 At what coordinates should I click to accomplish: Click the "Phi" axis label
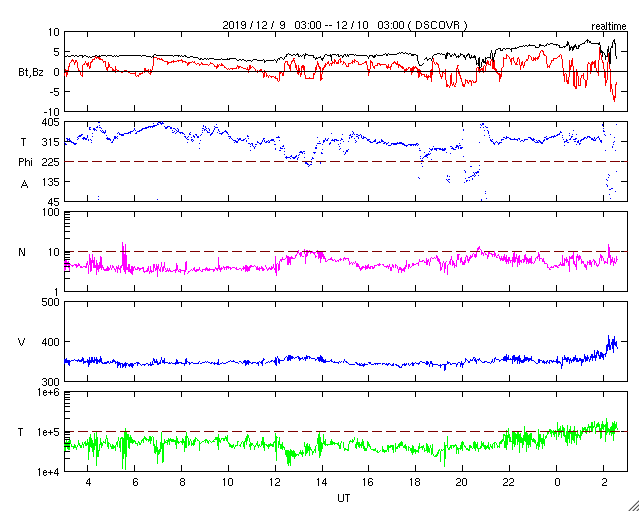(25, 163)
